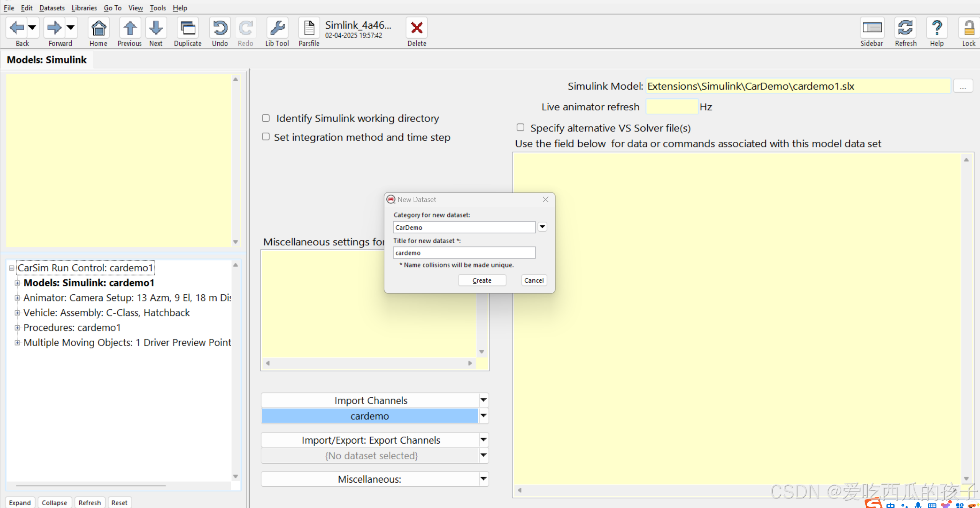Open the Libraries menu

coord(84,8)
